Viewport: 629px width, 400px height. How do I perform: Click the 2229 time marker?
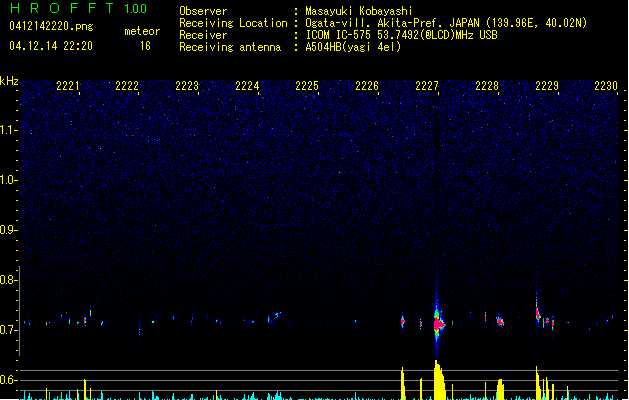click(547, 86)
